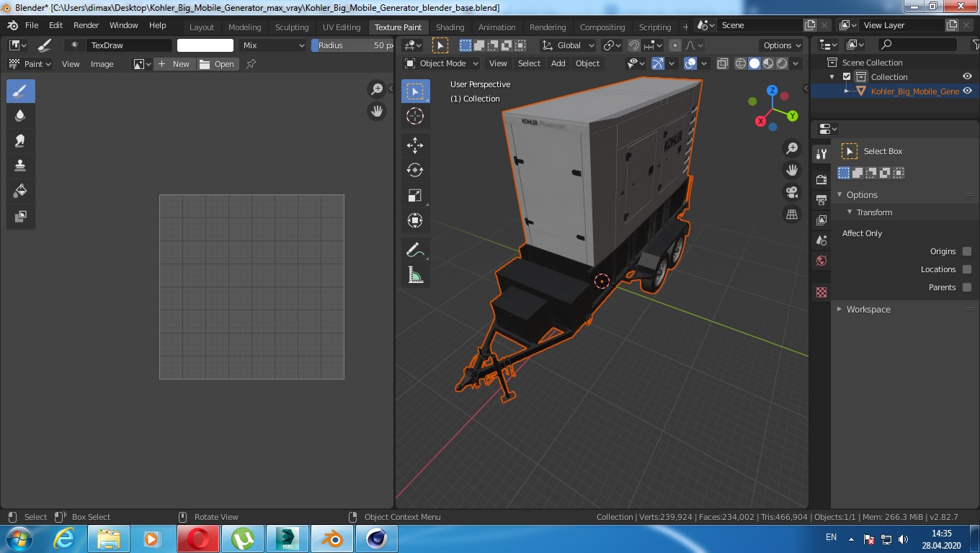Switch to rendered viewport shading
Screen dimensions: 980x553
pos(781,63)
